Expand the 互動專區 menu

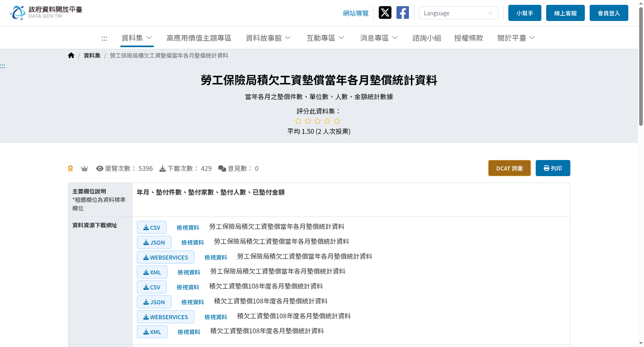tap(325, 38)
